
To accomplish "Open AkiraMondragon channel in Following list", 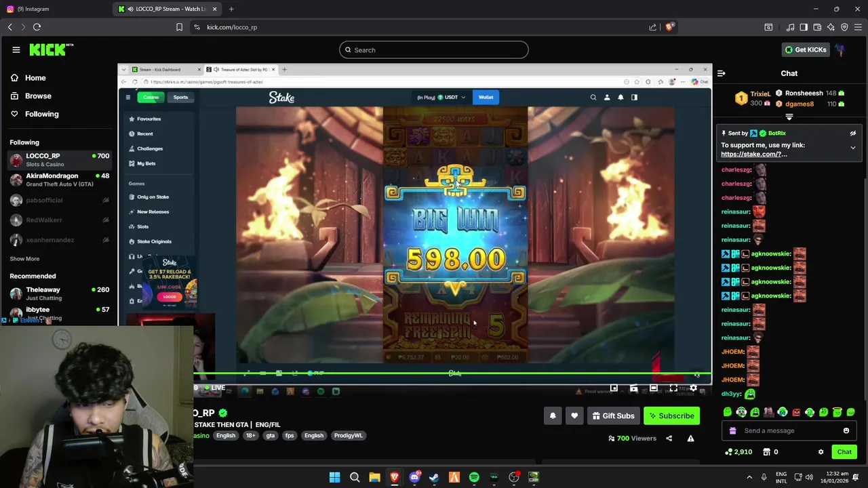I will point(59,180).
